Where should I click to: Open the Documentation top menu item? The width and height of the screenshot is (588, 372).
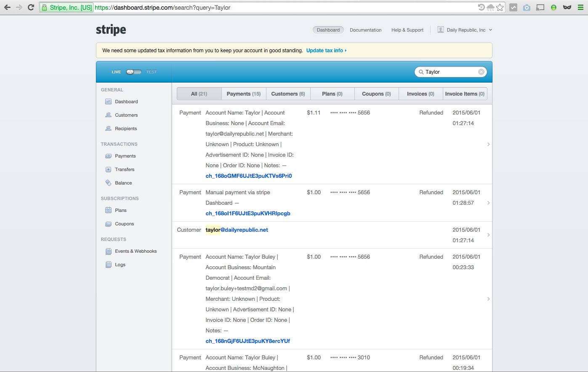click(x=365, y=30)
